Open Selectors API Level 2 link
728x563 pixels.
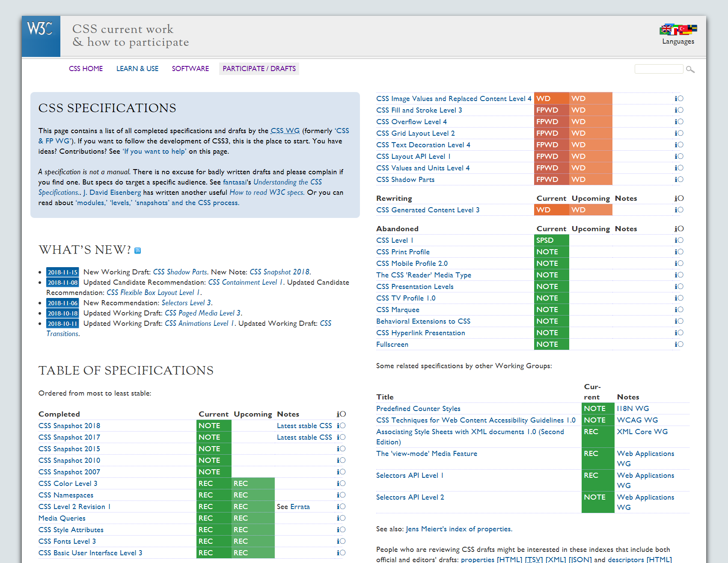(x=410, y=497)
